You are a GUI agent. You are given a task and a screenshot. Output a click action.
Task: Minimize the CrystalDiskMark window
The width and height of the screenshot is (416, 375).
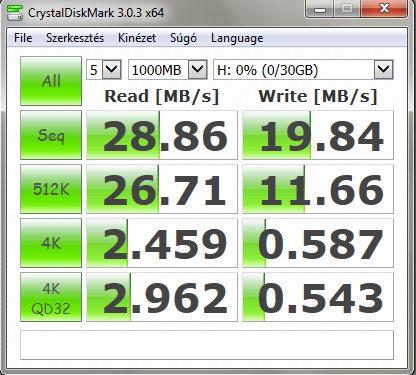pos(319,9)
